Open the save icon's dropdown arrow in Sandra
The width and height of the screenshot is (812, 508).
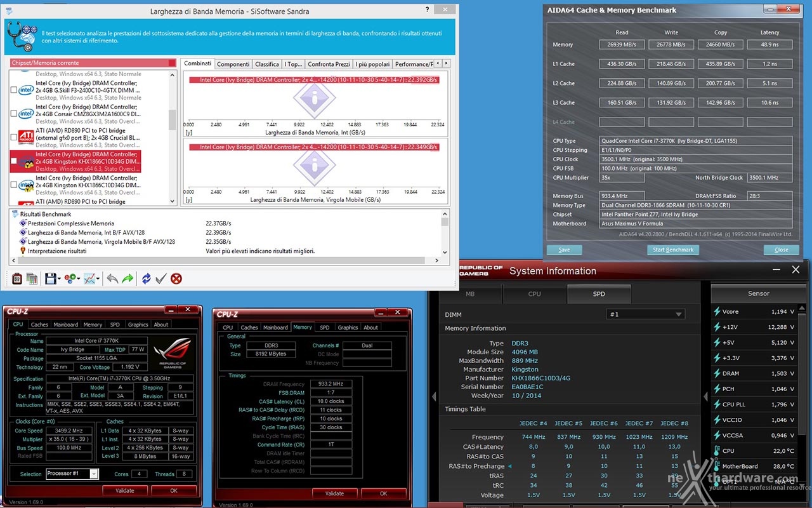point(59,279)
